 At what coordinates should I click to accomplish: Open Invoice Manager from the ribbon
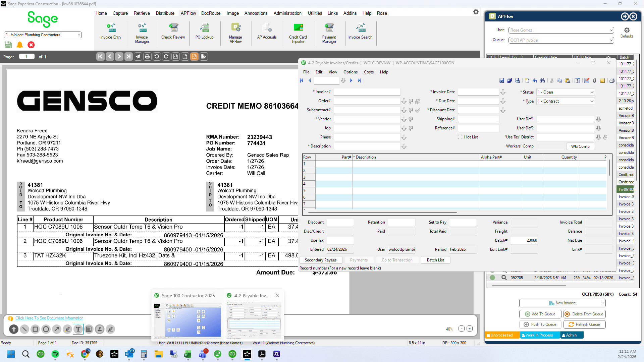(x=142, y=34)
